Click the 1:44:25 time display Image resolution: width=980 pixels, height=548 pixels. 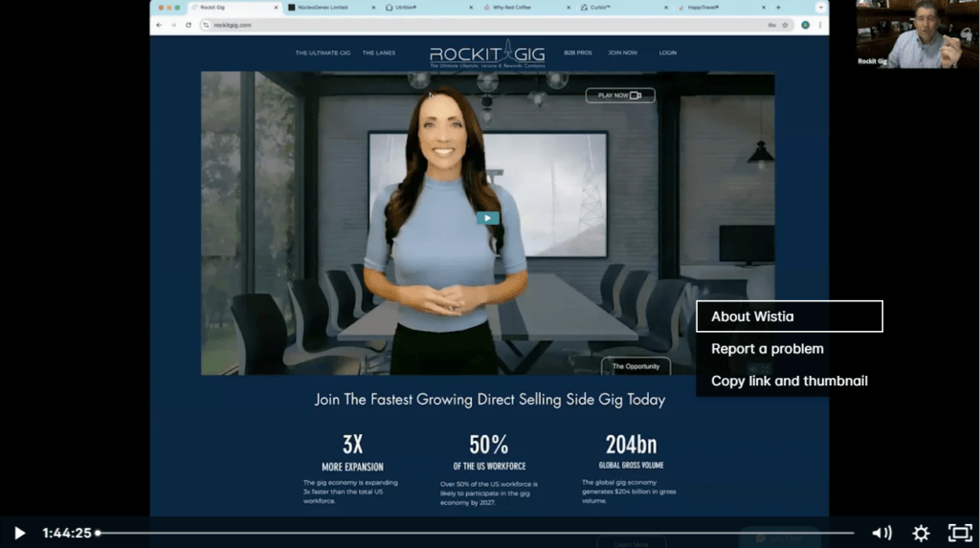point(67,533)
